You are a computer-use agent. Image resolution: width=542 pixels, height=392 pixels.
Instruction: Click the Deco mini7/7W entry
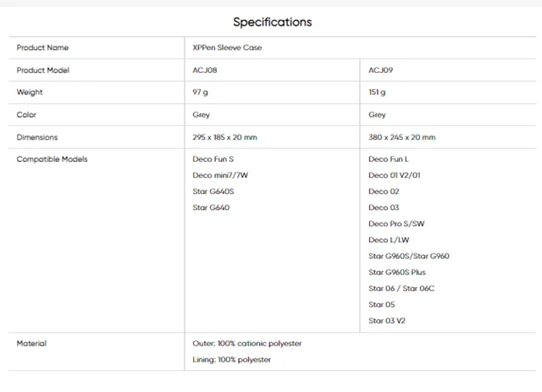point(219,175)
